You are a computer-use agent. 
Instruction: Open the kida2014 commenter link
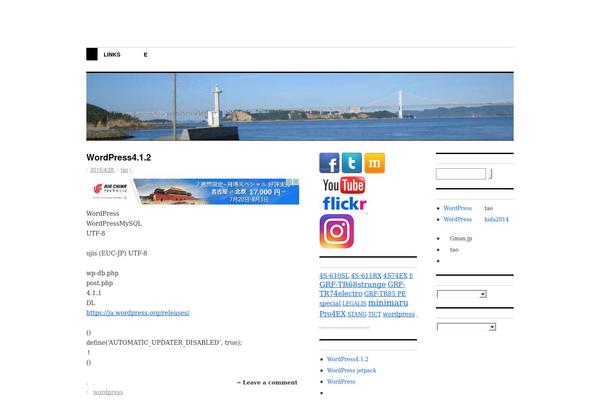click(x=496, y=219)
